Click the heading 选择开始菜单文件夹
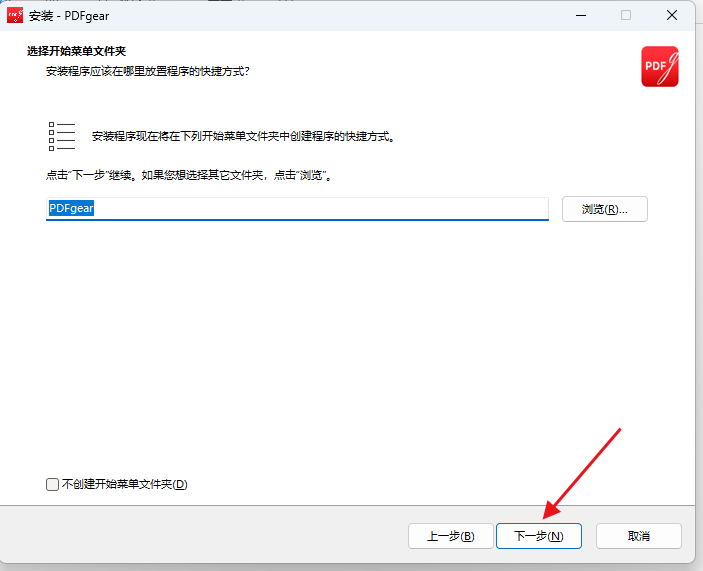 76,51
